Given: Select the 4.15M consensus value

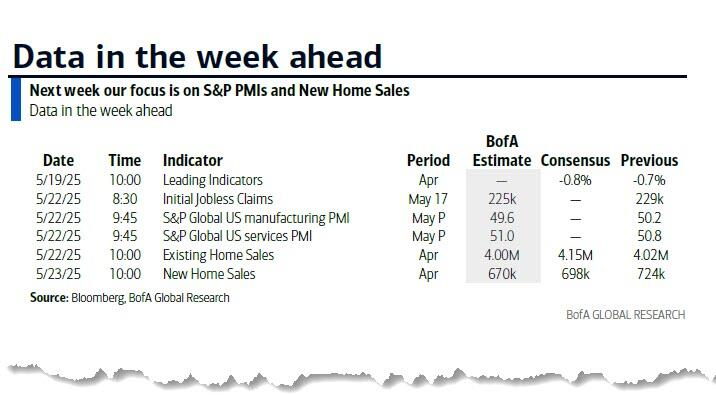Looking at the screenshot, I should coord(575,255).
